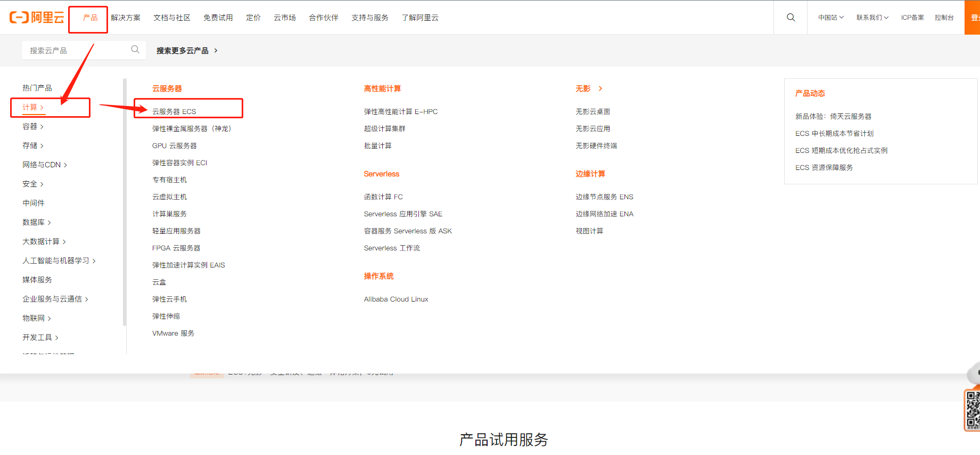Expand the 数据库 category
The width and height of the screenshot is (980, 455).
[37, 222]
